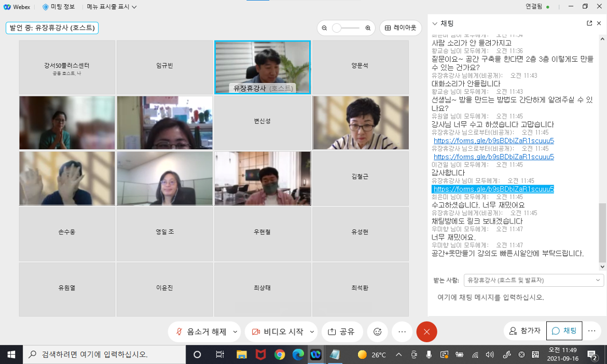Open the emoji reactions smiley icon

[378, 331]
